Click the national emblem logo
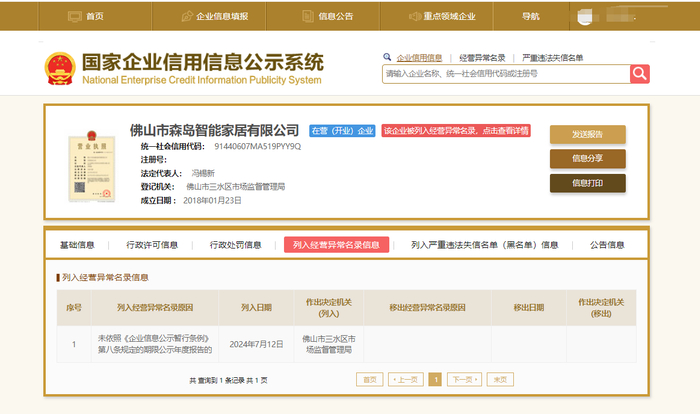700x414 pixels. pyautogui.click(x=59, y=67)
